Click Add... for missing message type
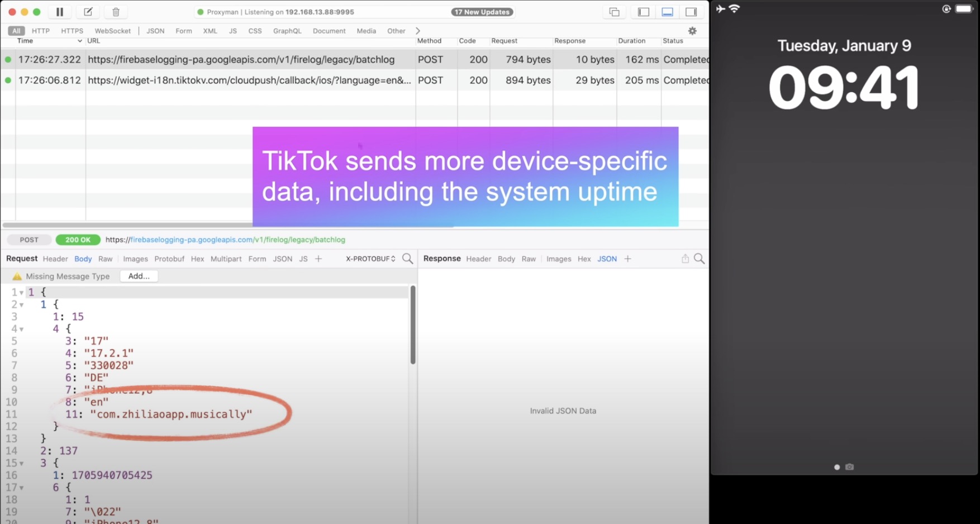Screen dimensions: 980x524 139,276
